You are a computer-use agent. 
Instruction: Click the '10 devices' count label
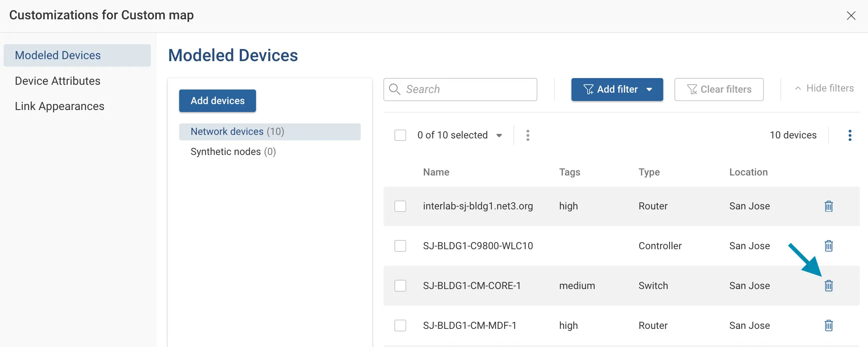[793, 135]
